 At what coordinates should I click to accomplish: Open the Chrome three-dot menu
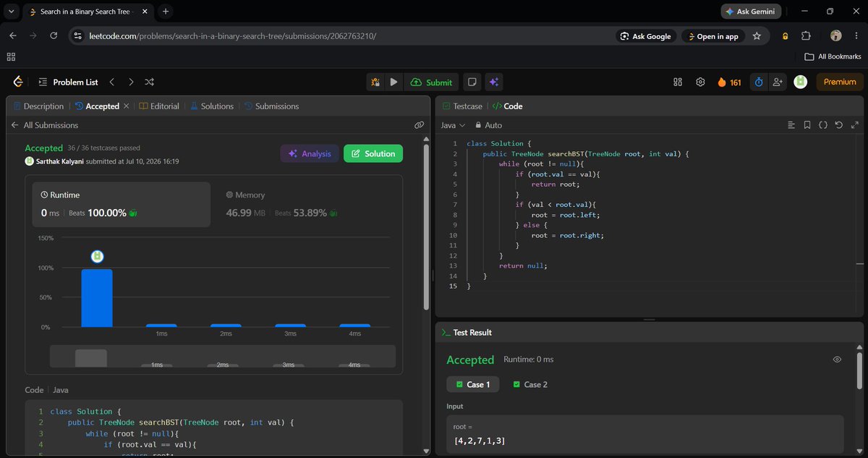click(856, 36)
